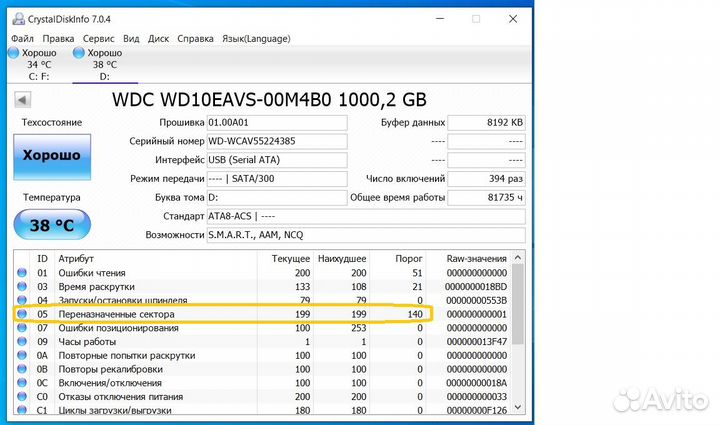
Task: Click the previous disk arrow button
Action: tap(22, 100)
